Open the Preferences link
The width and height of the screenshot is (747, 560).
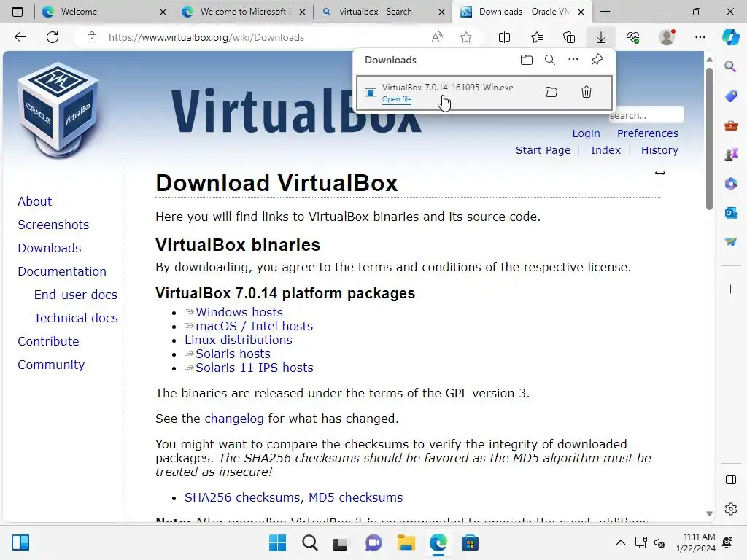[x=648, y=133]
